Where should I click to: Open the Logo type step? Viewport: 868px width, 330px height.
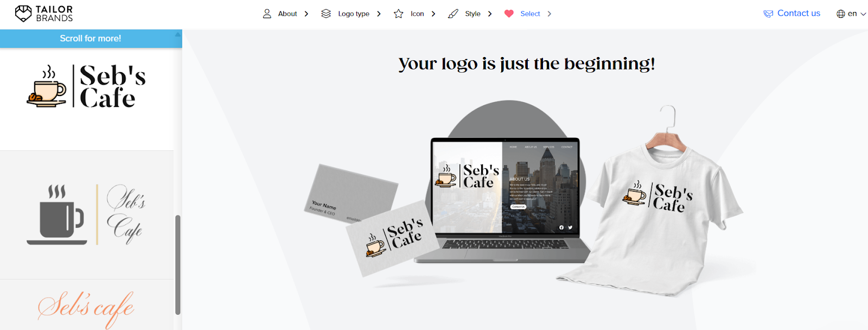click(x=354, y=14)
